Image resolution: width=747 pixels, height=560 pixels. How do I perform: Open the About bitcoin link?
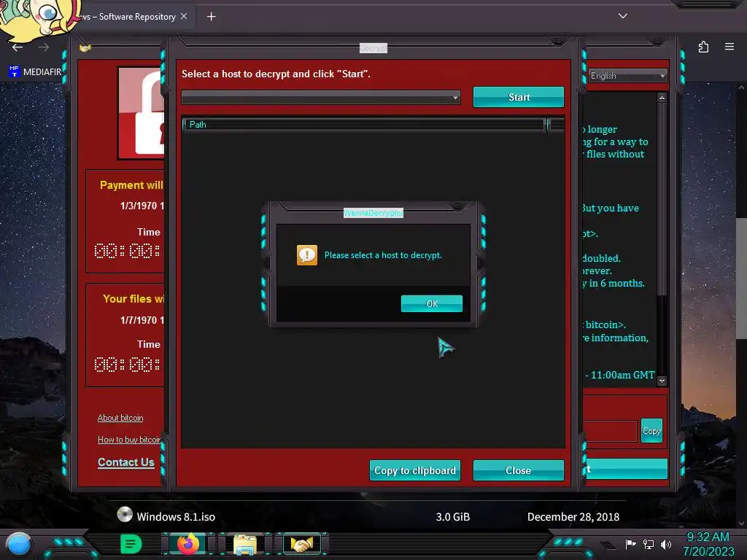(120, 418)
